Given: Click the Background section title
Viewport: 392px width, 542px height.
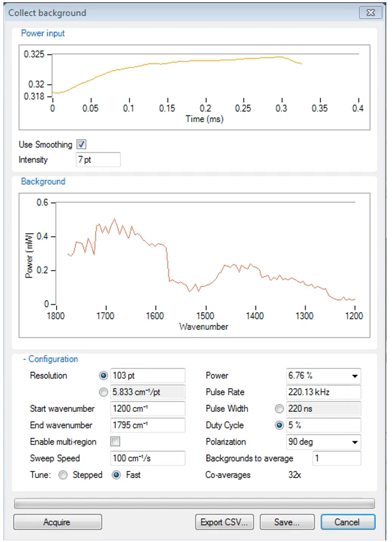Looking at the screenshot, I should coord(43,182).
